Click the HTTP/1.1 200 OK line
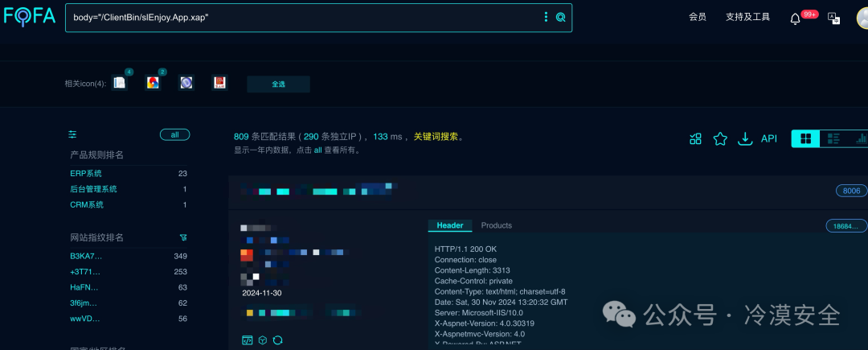The image size is (868, 350). click(x=465, y=249)
